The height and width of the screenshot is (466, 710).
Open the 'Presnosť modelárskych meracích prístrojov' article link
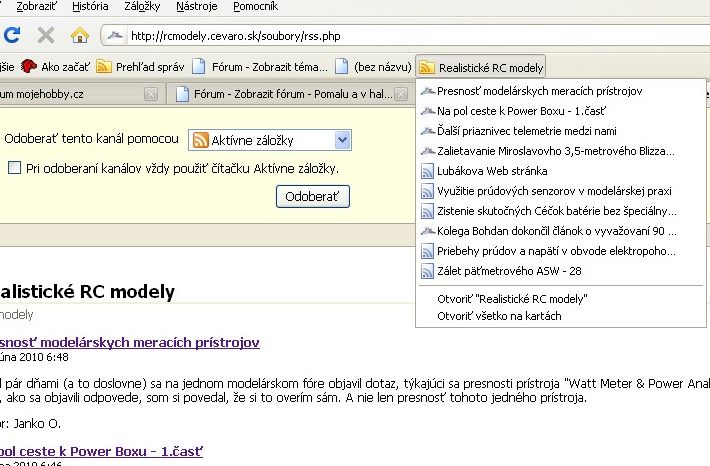130,342
